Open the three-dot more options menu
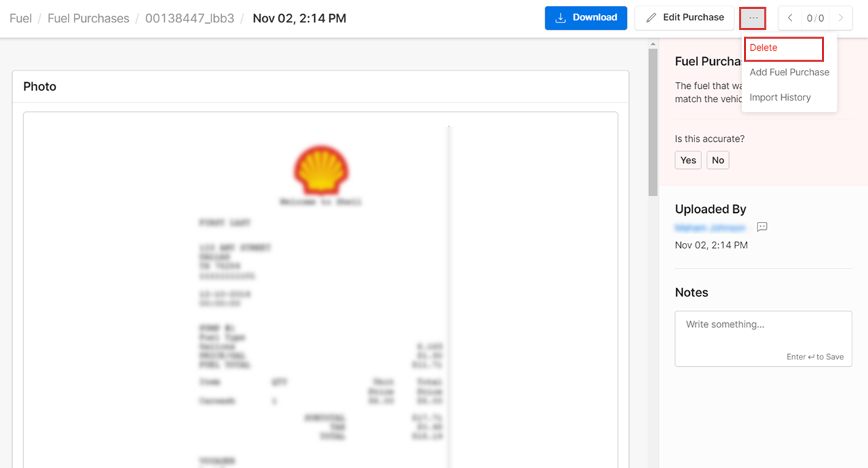 [x=753, y=18]
